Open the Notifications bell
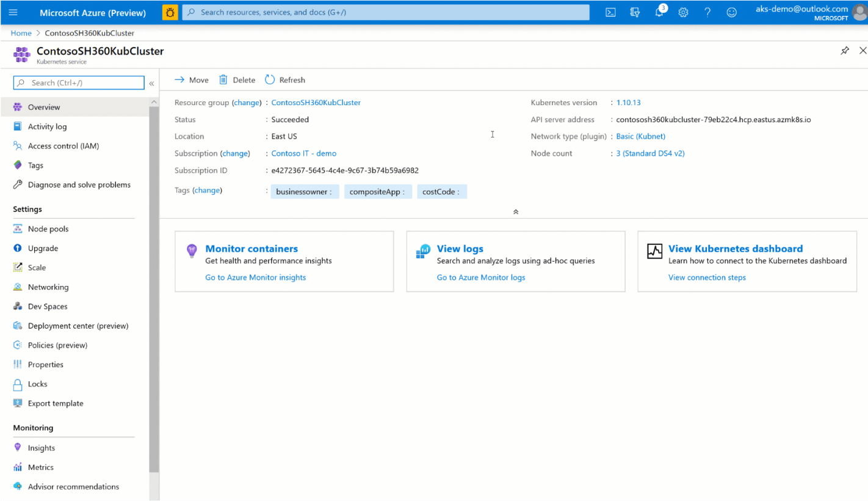 659,12
